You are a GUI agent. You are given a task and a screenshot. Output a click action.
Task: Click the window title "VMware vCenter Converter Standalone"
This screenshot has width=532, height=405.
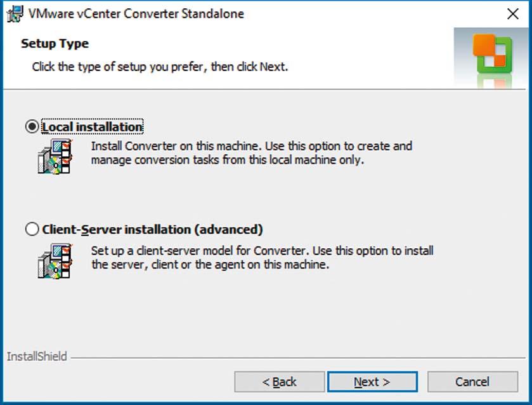136,13
